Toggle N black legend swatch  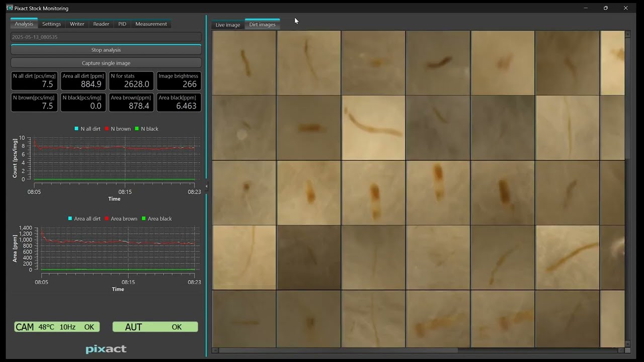136,129
